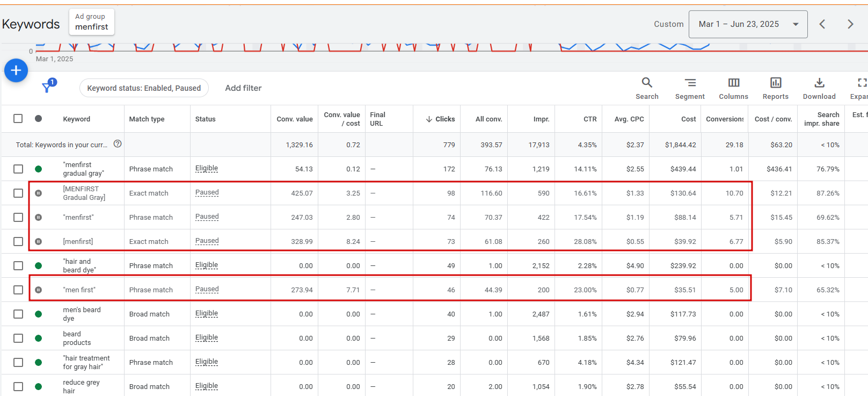The width and height of the screenshot is (868, 396).
Task: Check the "men first" row
Action: coord(18,290)
